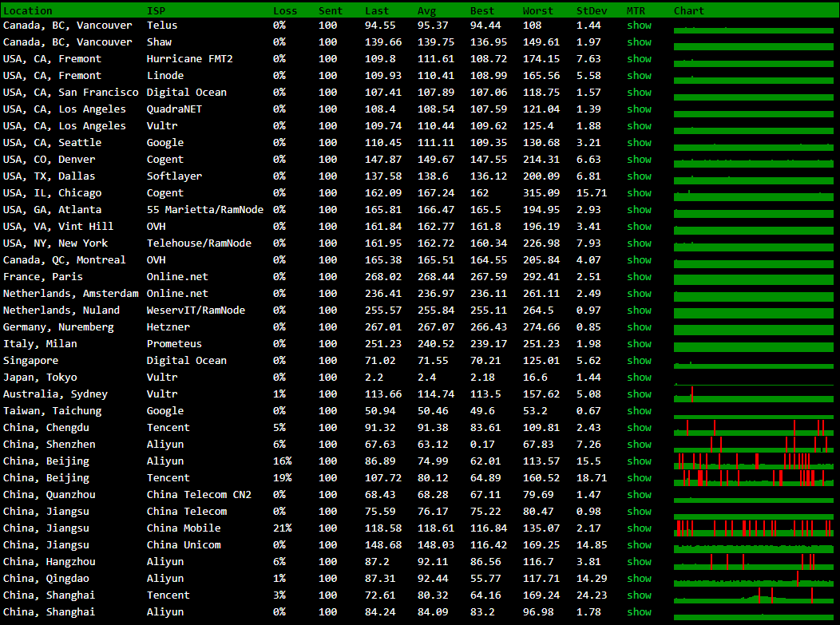This screenshot has width=840, height=625.
Task: Click the Location column header
Action: pos(28,11)
